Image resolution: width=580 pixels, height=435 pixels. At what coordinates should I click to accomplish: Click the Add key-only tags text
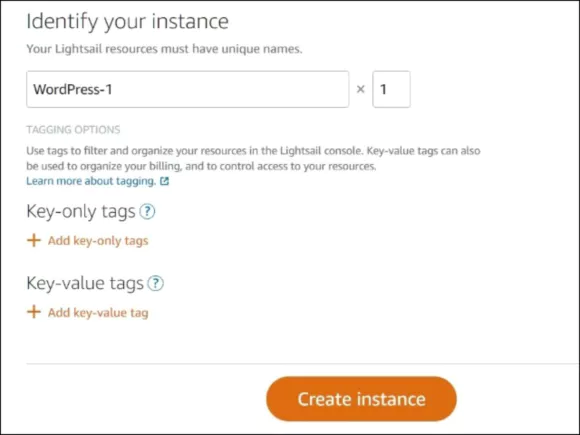pos(98,240)
